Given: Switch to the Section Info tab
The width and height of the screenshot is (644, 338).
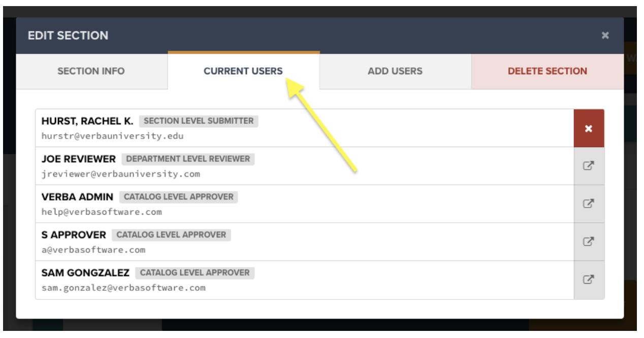Looking at the screenshot, I should (91, 71).
